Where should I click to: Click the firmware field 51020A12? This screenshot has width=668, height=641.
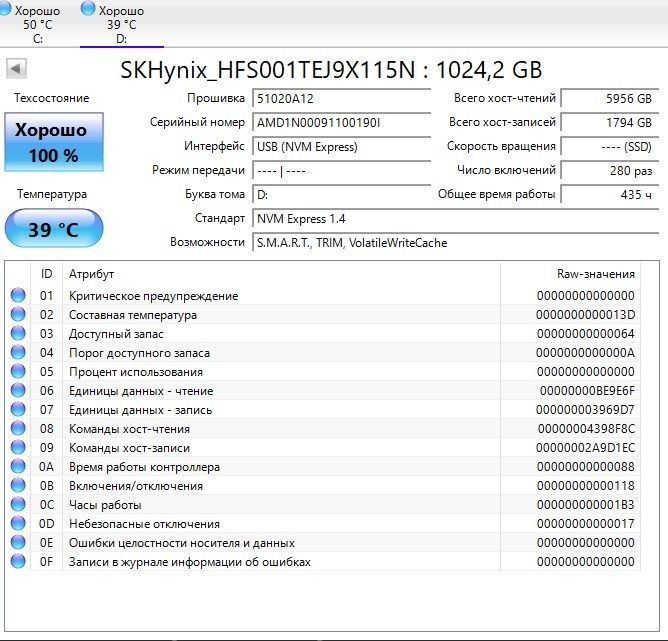point(342,99)
